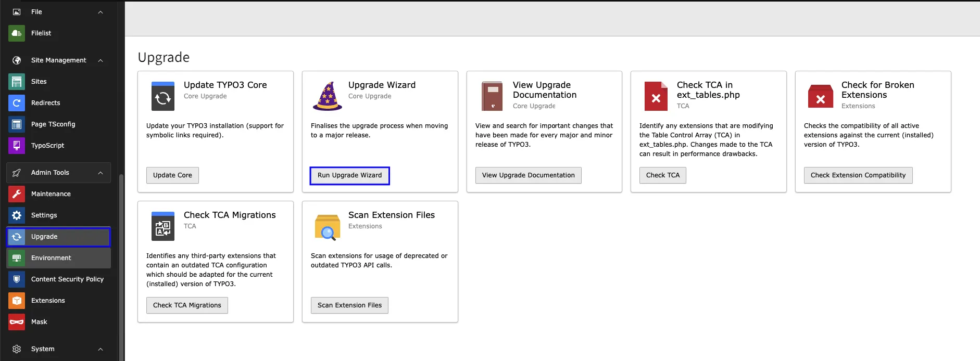Select Filelist in the module menu
The image size is (980, 361).
(x=58, y=33)
